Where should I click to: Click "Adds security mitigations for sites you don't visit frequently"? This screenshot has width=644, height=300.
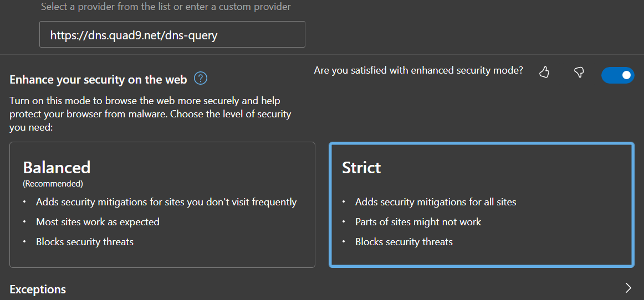[166, 202]
